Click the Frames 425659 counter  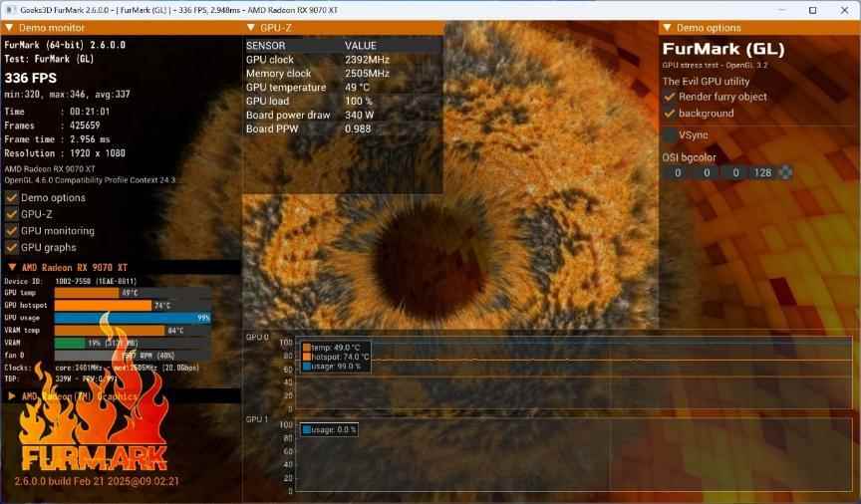[52, 126]
